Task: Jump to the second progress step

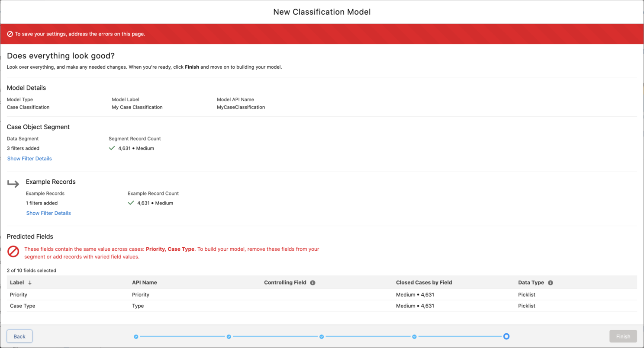Action: pos(229,336)
